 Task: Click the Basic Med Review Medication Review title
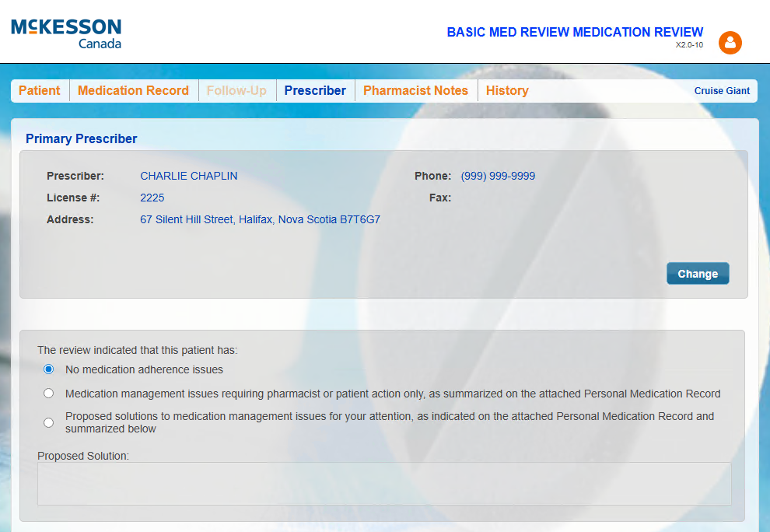point(575,32)
